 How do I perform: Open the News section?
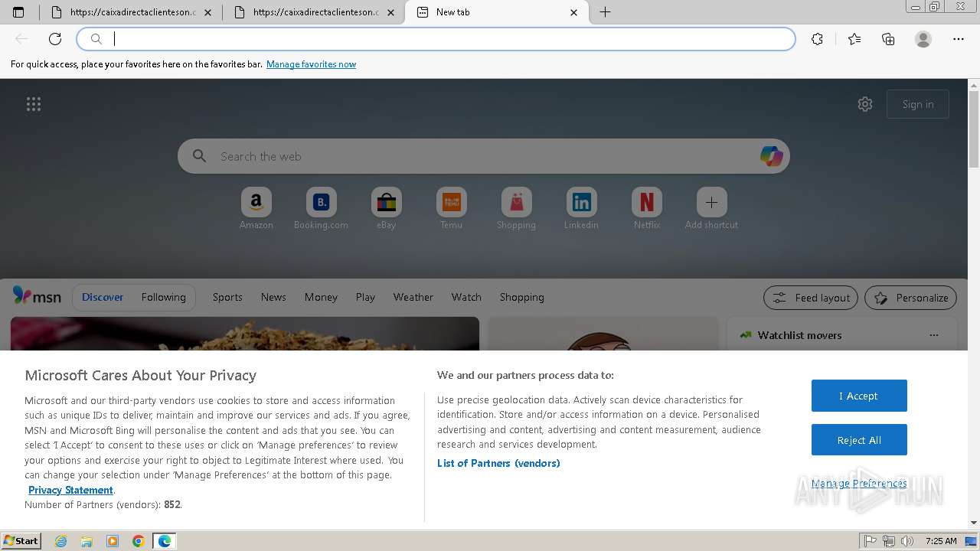coord(273,297)
